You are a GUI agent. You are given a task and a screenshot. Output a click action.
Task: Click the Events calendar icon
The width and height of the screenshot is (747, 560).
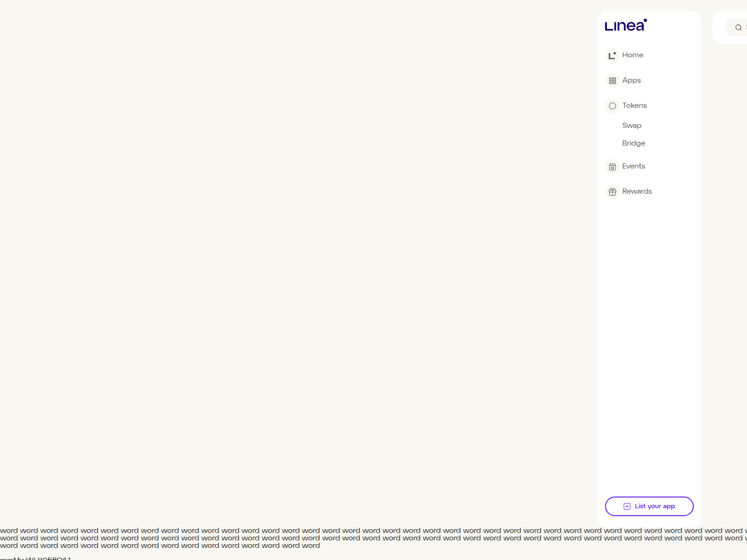[613, 167]
